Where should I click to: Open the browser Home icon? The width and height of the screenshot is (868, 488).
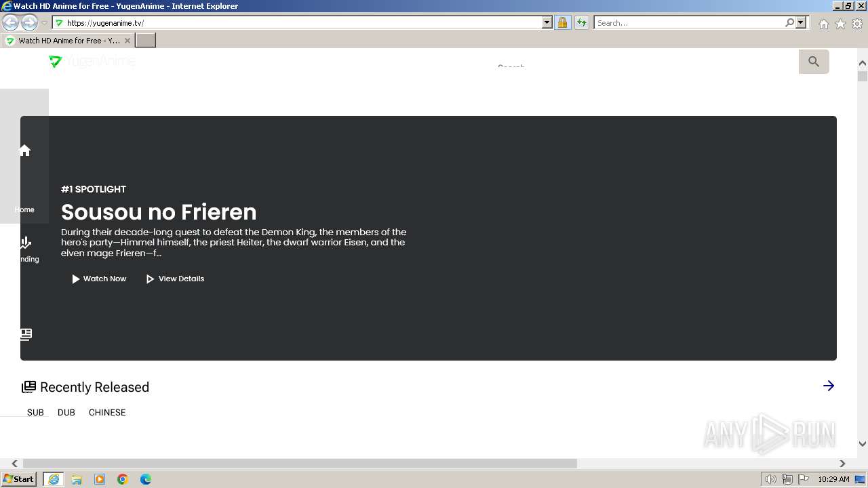[x=823, y=24]
